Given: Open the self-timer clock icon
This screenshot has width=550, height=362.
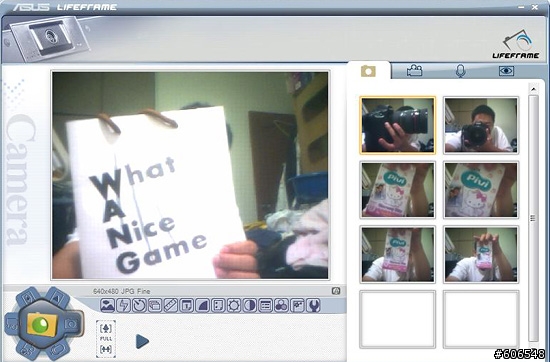Looking at the screenshot, I should 139,306.
